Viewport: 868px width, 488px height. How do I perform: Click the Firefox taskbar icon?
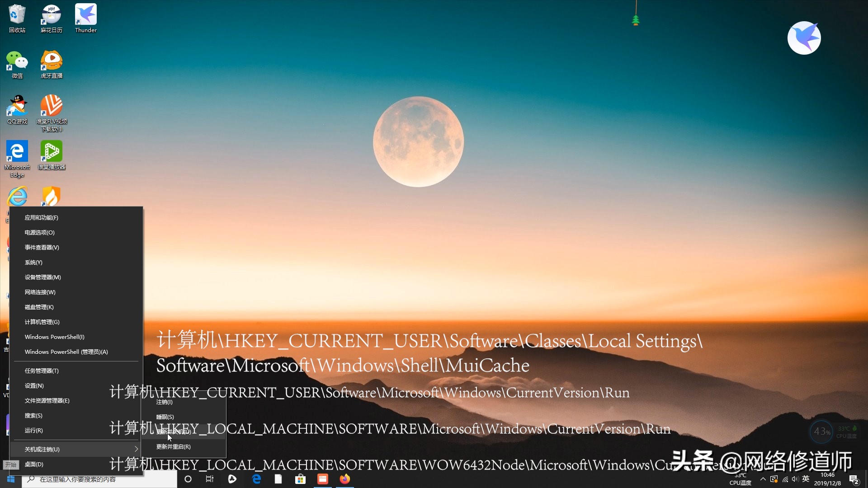(344, 479)
